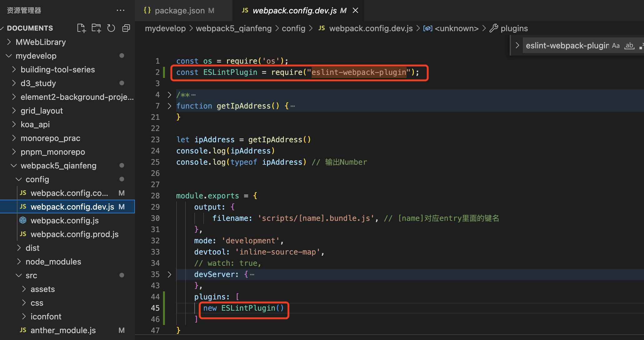Click the webpack5_qianfeng breadcrumb
This screenshot has width=644, height=340.
click(234, 28)
